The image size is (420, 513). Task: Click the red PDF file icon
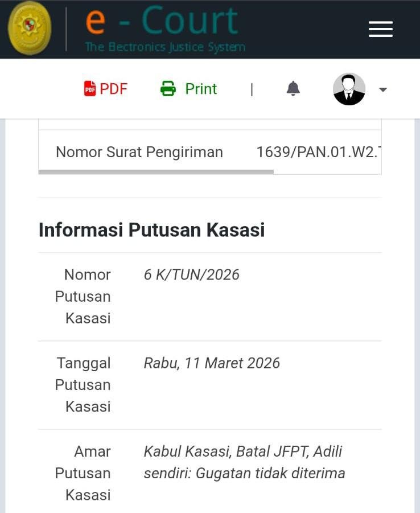tap(90, 89)
